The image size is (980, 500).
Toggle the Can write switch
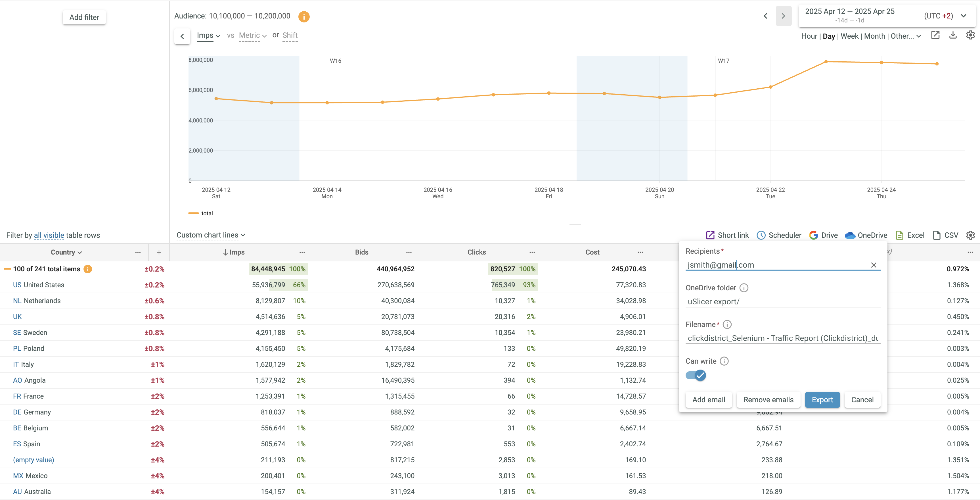click(x=696, y=376)
